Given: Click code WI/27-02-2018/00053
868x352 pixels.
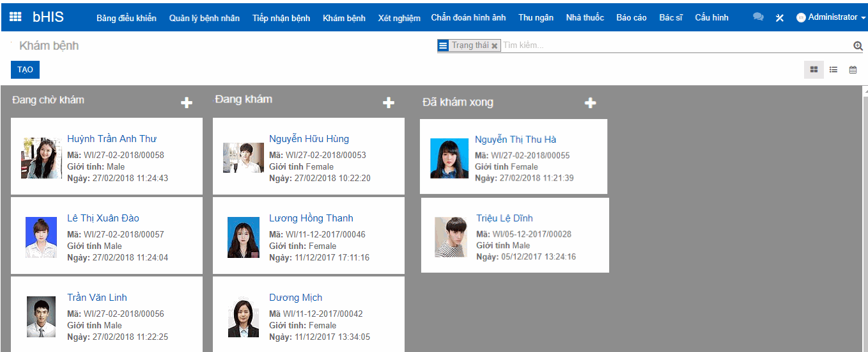Looking at the screenshot, I should coord(326,156).
